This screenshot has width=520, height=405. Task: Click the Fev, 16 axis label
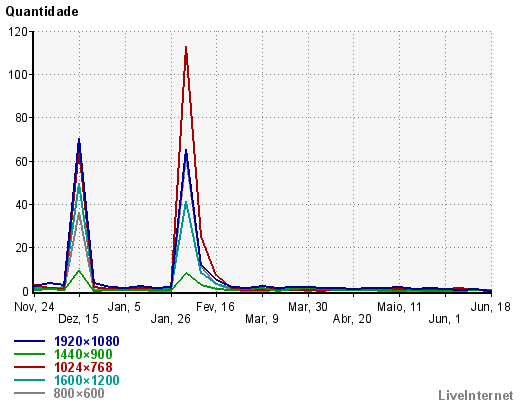click(215, 307)
